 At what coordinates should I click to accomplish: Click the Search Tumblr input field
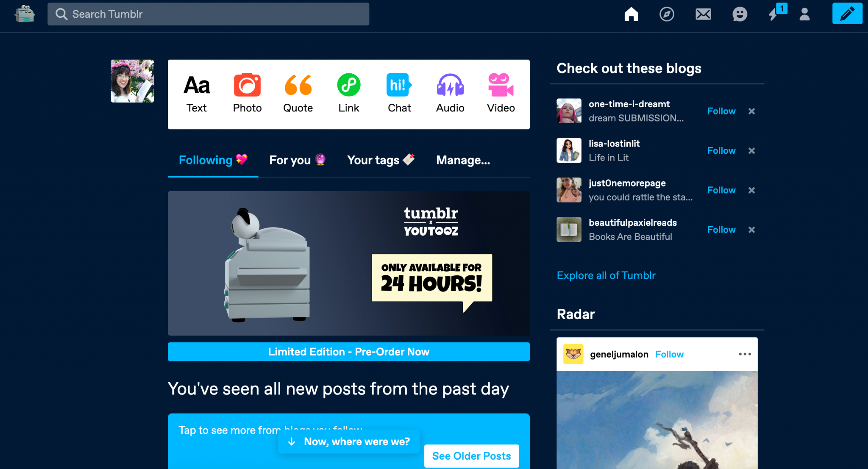coord(209,14)
